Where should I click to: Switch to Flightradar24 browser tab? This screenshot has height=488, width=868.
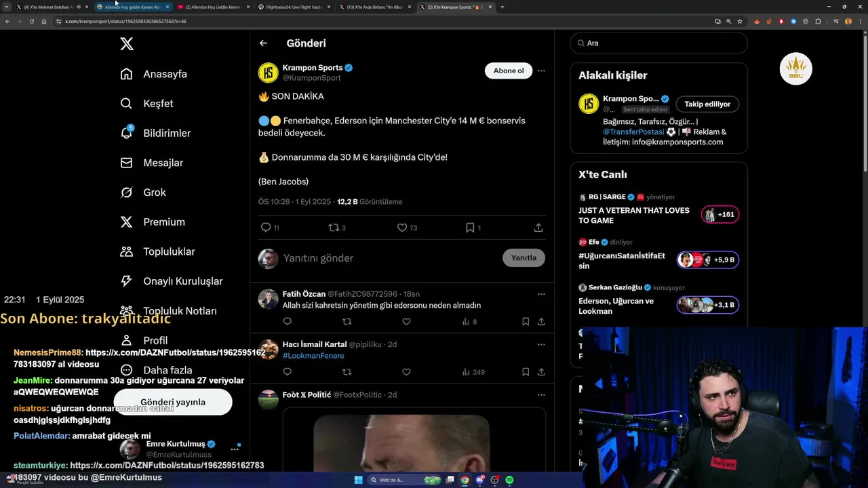coord(296,7)
